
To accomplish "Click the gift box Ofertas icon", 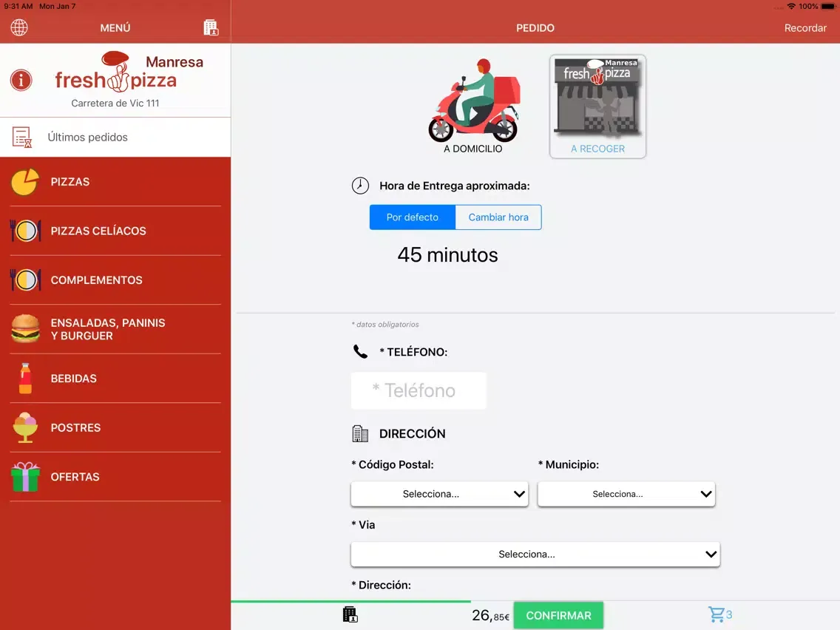I will pos(25,477).
